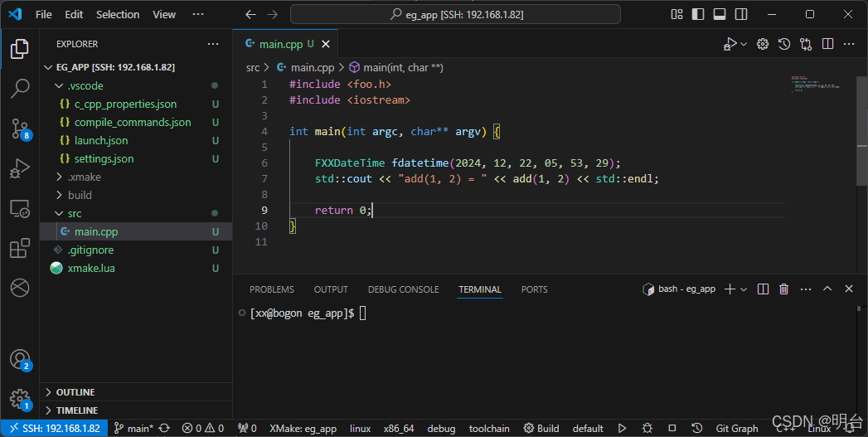
Task: Open the Customize Layout icon in title bar
Action: pos(676,14)
